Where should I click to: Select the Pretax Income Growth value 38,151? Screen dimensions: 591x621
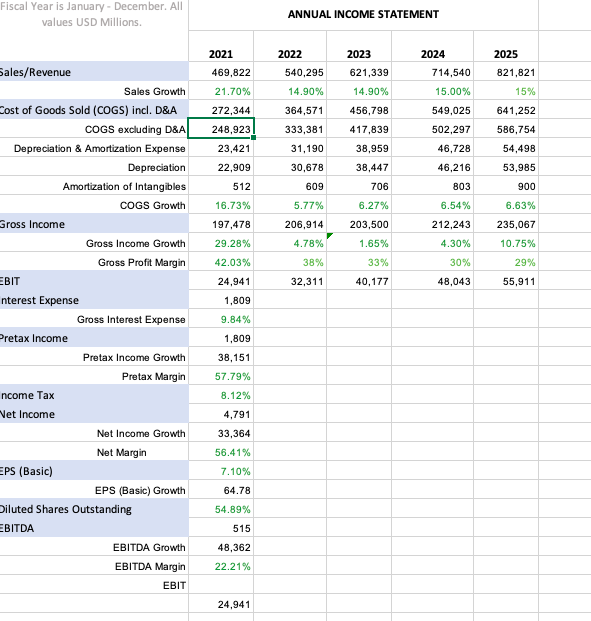click(221, 357)
